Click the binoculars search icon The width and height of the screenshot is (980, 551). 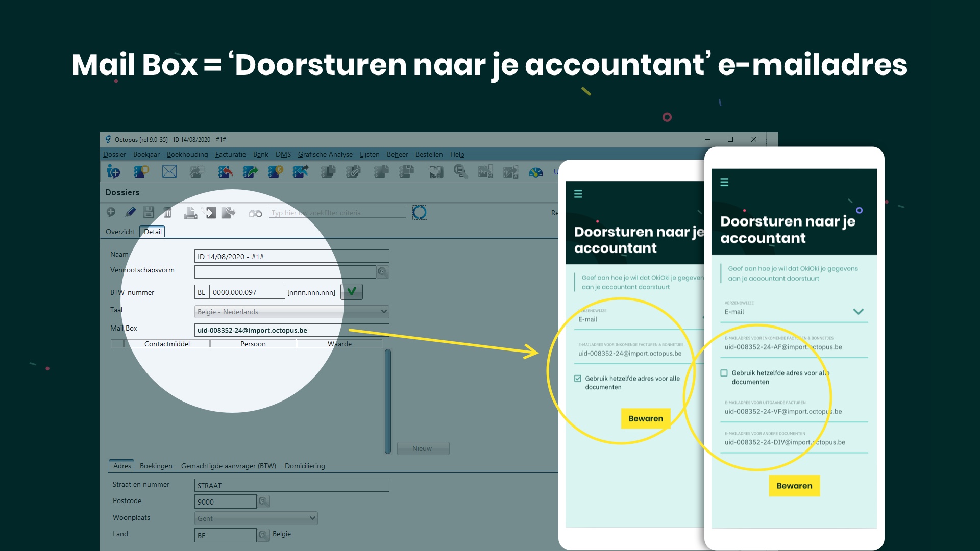255,213
